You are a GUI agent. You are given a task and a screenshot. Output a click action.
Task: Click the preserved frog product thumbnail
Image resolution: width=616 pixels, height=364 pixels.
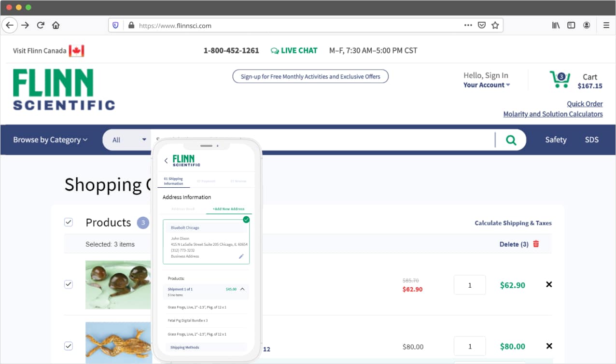[118, 343]
